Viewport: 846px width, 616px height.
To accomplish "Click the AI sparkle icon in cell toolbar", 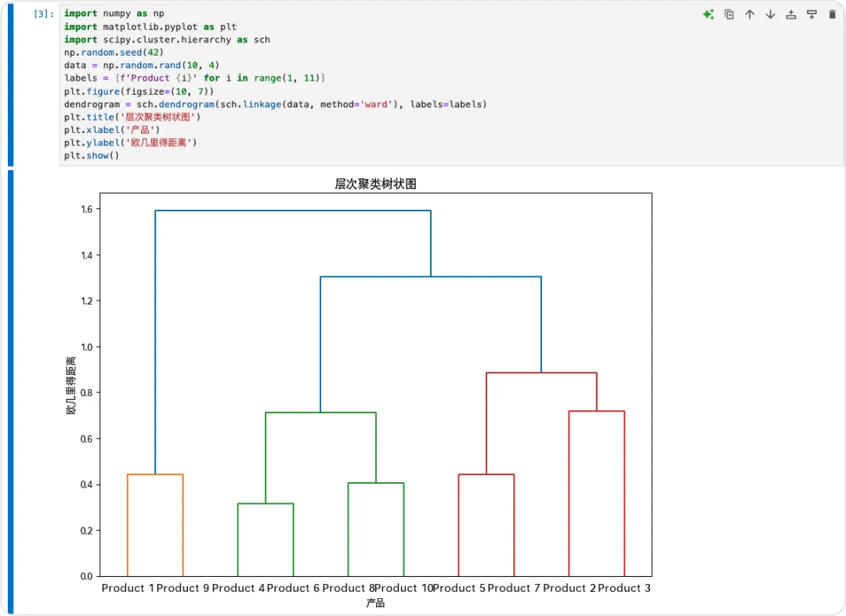I will pyautogui.click(x=708, y=15).
